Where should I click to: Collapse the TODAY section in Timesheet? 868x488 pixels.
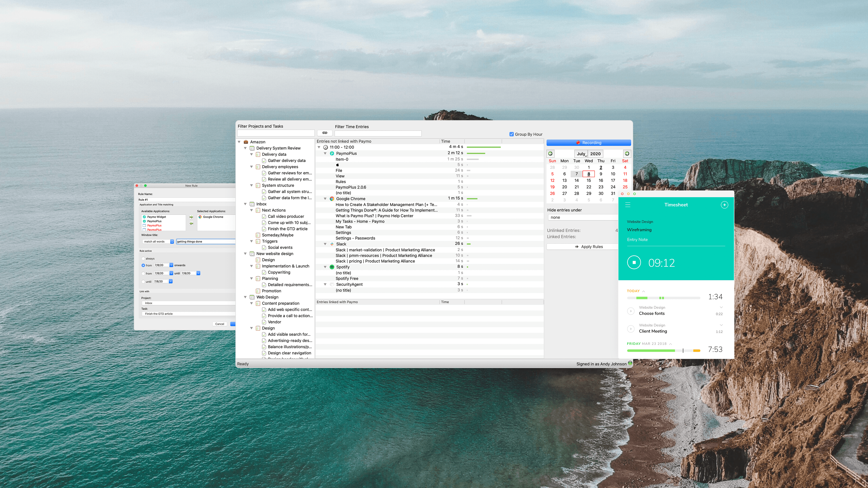click(x=643, y=291)
